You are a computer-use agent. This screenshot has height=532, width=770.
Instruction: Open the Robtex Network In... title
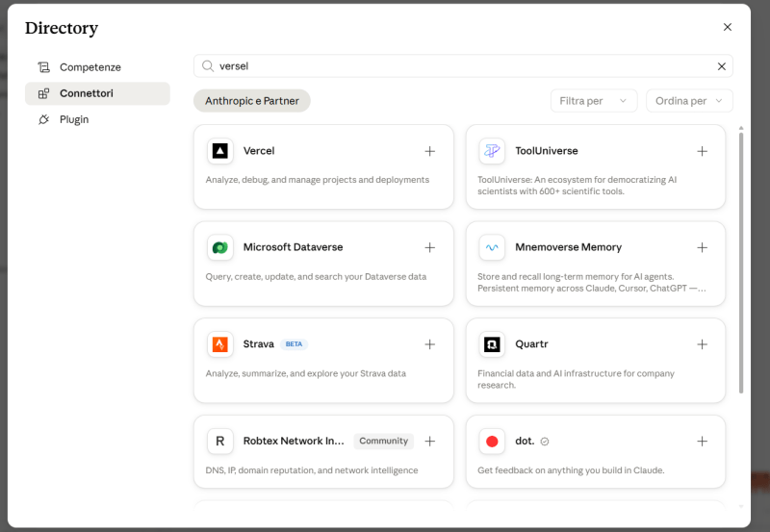294,441
